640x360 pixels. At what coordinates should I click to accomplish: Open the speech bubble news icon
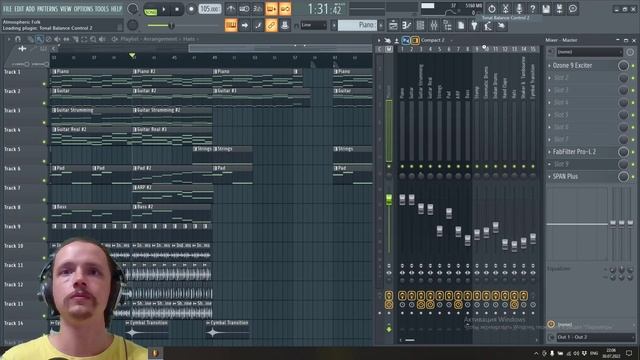573,9
